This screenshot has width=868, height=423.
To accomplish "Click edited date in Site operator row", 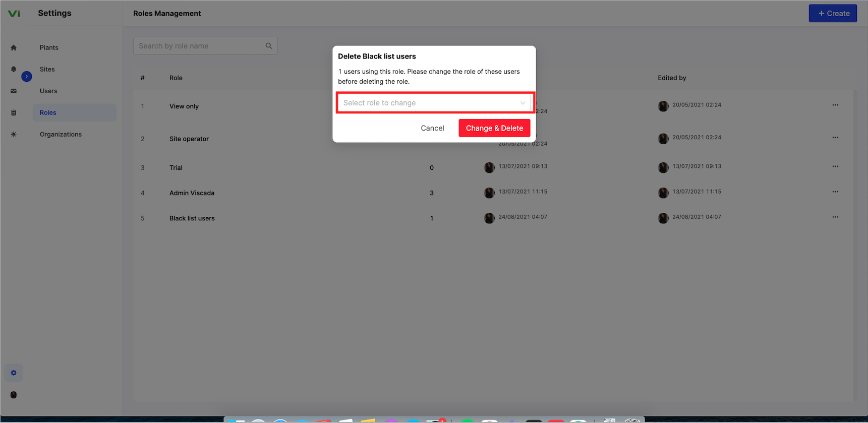I will pyautogui.click(x=697, y=137).
